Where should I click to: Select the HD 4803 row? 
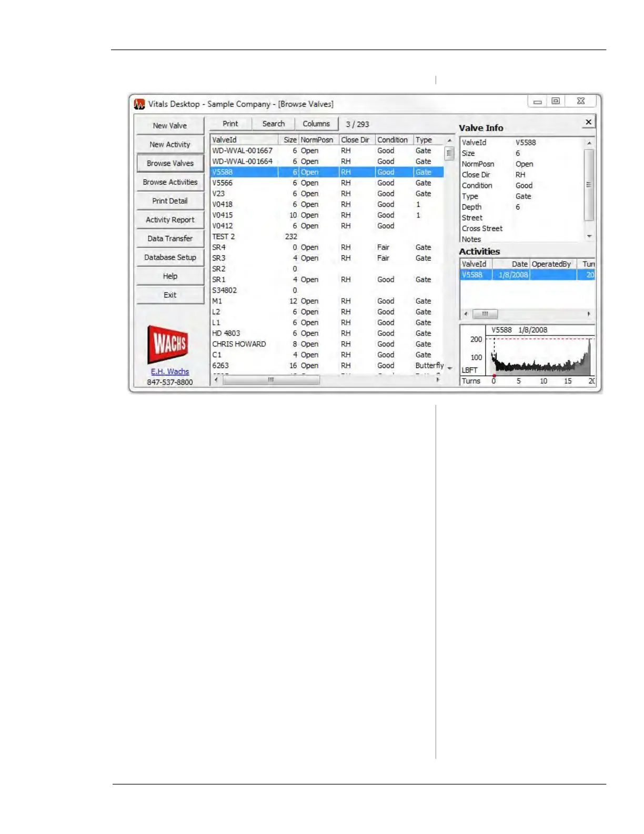point(327,333)
